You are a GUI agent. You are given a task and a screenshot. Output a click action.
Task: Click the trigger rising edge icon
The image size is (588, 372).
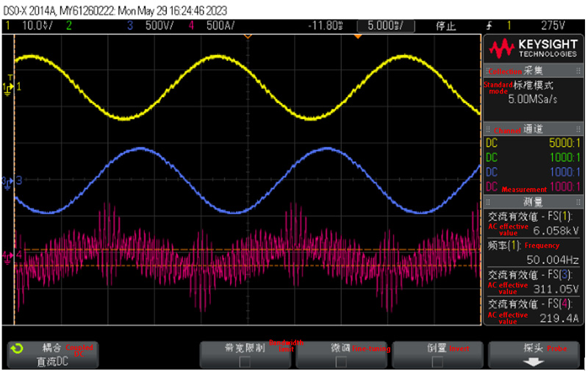coord(489,26)
